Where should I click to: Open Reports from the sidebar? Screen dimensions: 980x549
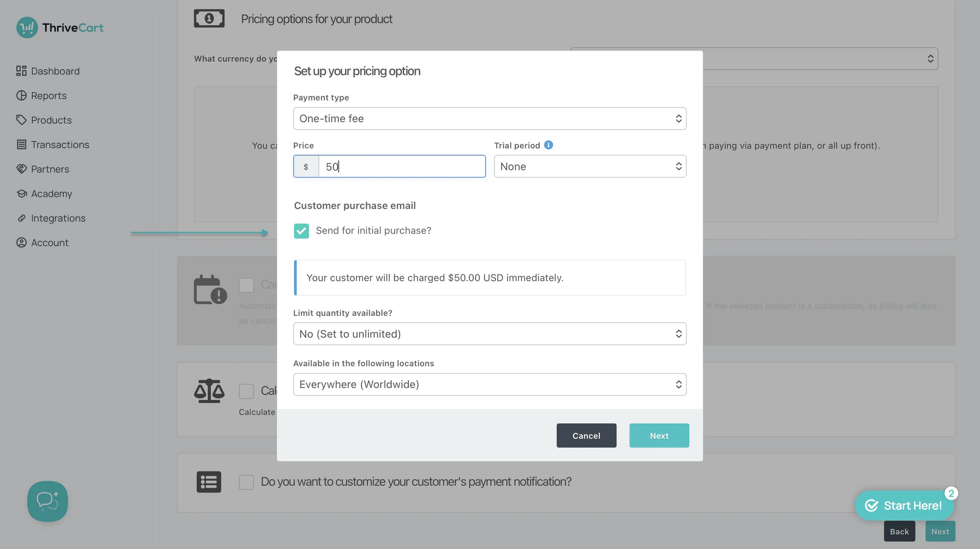pyautogui.click(x=41, y=96)
